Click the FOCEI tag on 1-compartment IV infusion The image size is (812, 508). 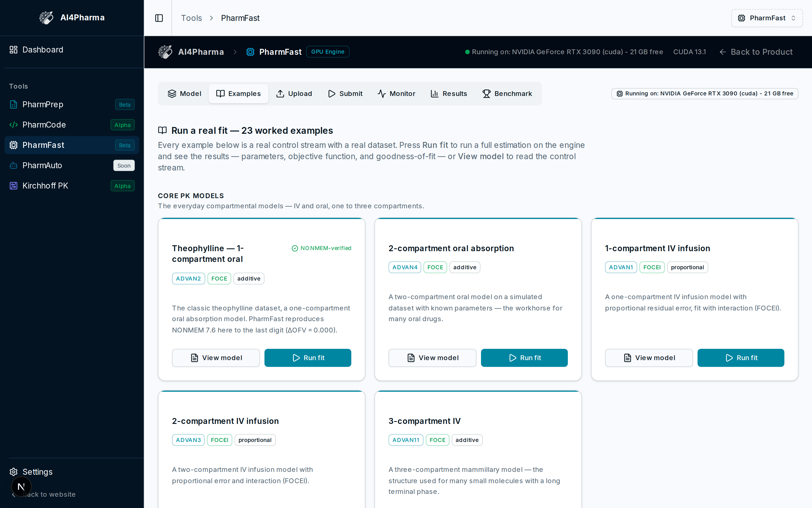click(x=652, y=268)
